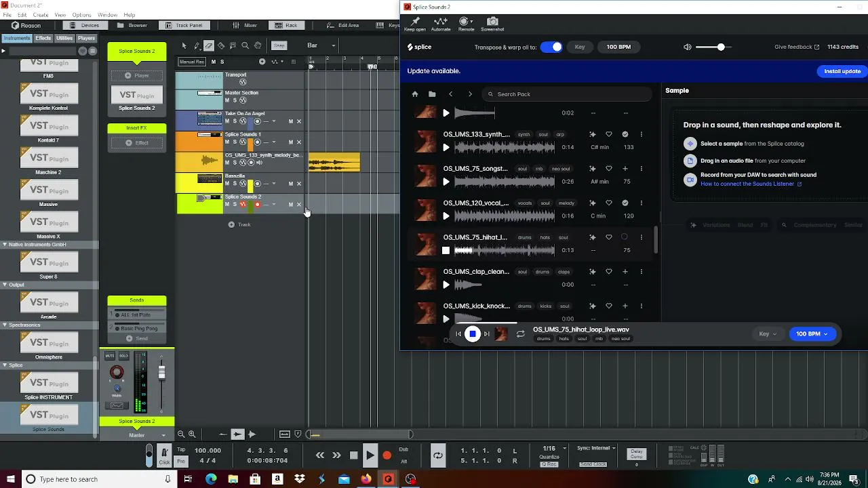This screenshot has height=488, width=868.
Task: Toggle record enable on Splice Sounds 2 track
Action: point(257,204)
